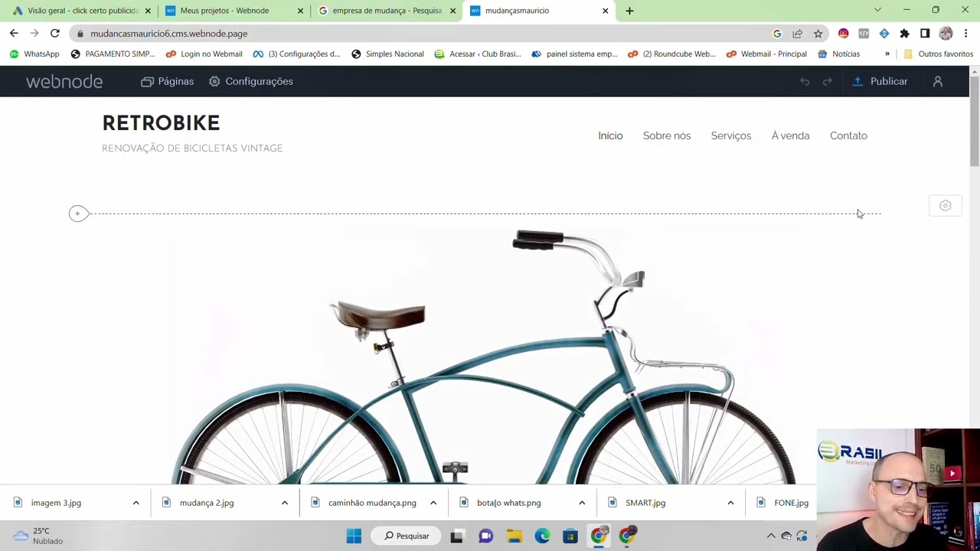Expand options for mudança 2.jpg download
Viewport: 980px width, 551px height.
pyautogui.click(x=284, y=503)
